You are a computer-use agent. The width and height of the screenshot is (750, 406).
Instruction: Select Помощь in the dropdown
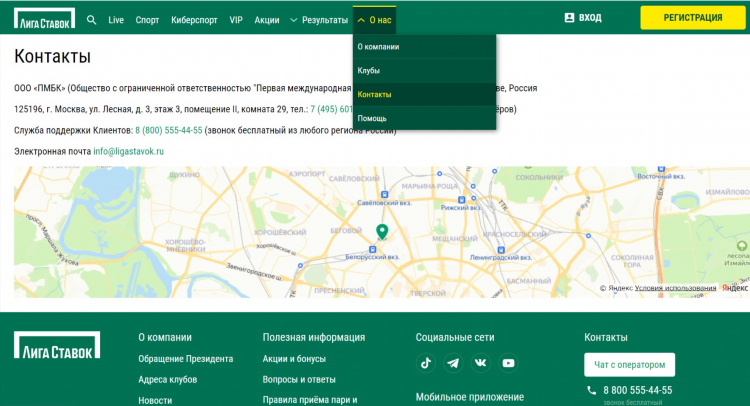(x=424, y=118)
